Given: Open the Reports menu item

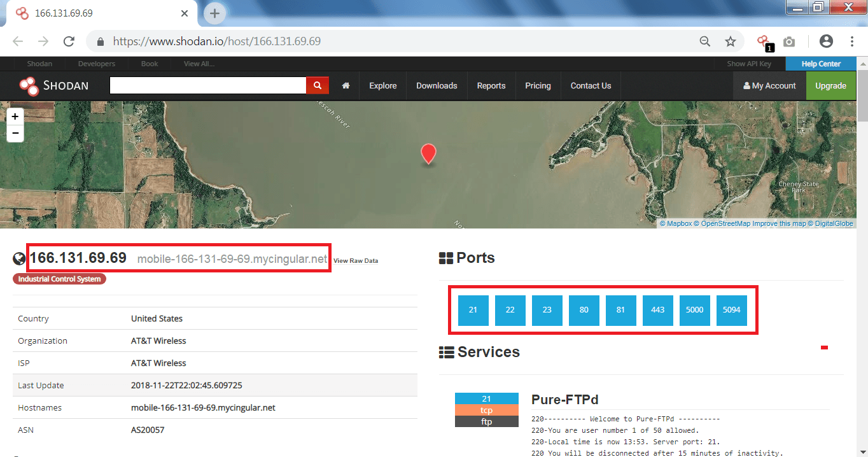Looking at the screenshot, I should 491,86.
